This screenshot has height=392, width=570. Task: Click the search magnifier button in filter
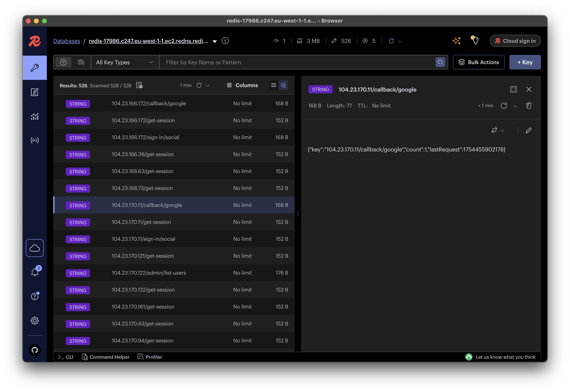(x=440, y=62)
